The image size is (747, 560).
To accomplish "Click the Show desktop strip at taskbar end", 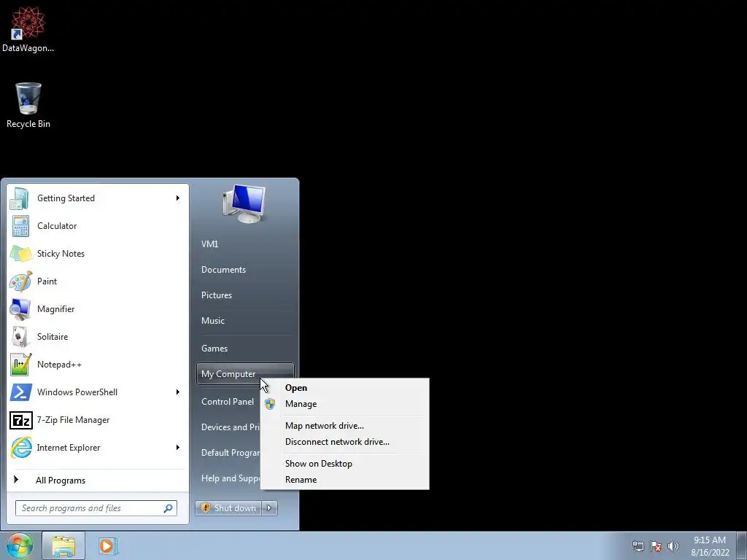I will (742, 545).
